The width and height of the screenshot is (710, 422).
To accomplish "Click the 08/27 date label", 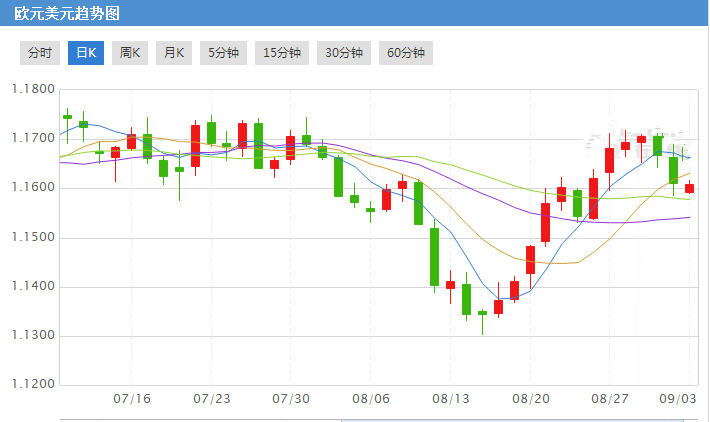I will click(x=610, y=399).
